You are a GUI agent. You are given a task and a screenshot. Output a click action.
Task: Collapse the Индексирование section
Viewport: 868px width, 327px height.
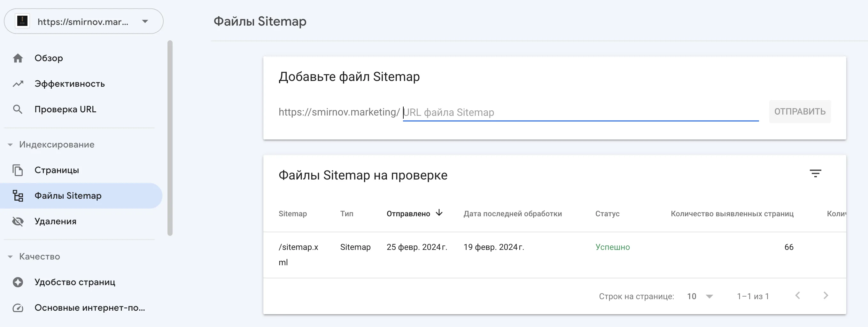click(x=10, y=144)
